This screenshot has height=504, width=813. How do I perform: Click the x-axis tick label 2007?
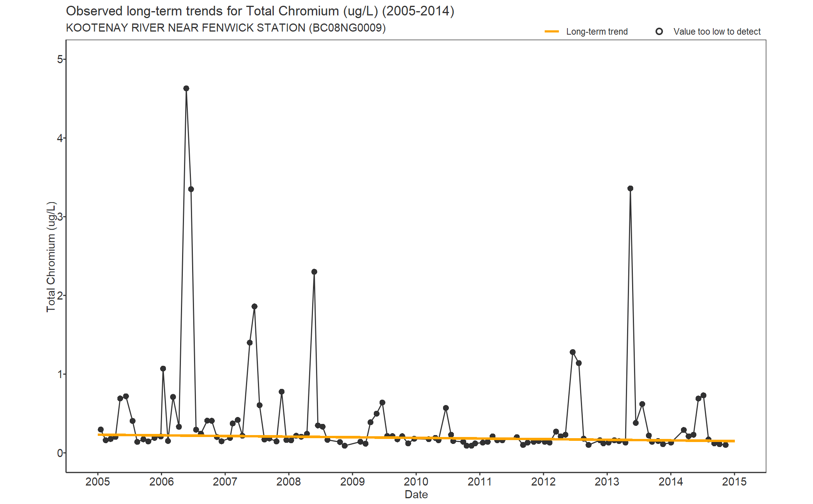point(225,482)
